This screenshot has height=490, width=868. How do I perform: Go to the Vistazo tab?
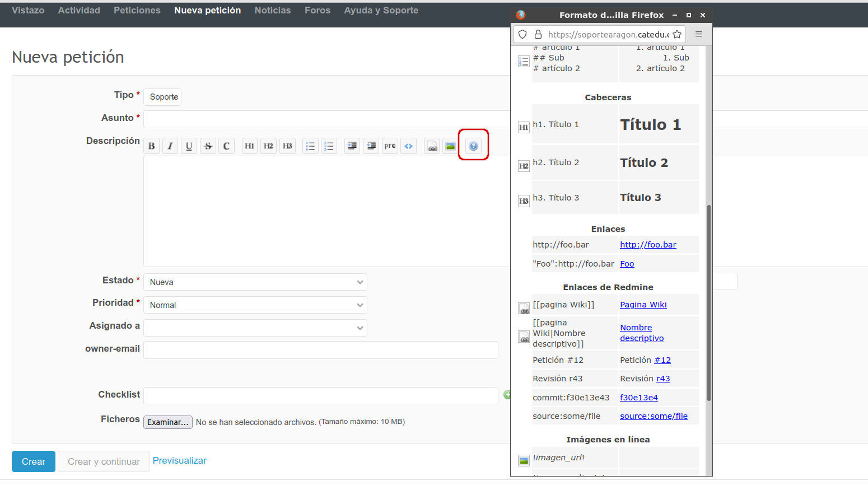[28, 10]
